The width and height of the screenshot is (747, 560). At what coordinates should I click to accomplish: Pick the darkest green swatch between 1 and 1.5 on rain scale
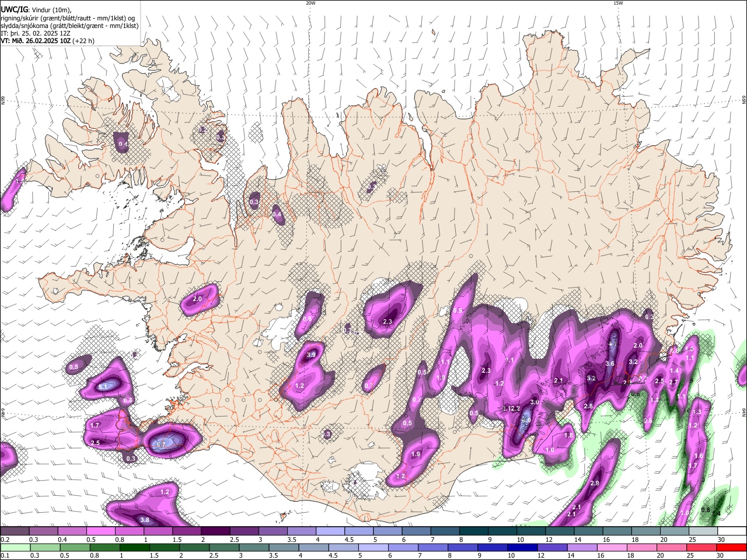(x=135, y=547)
